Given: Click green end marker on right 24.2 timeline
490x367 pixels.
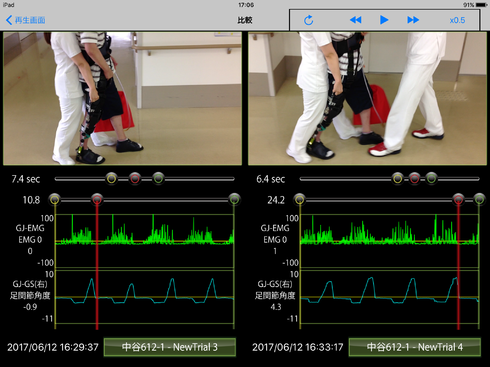Looking at the screenshot, I should (479, 200).
